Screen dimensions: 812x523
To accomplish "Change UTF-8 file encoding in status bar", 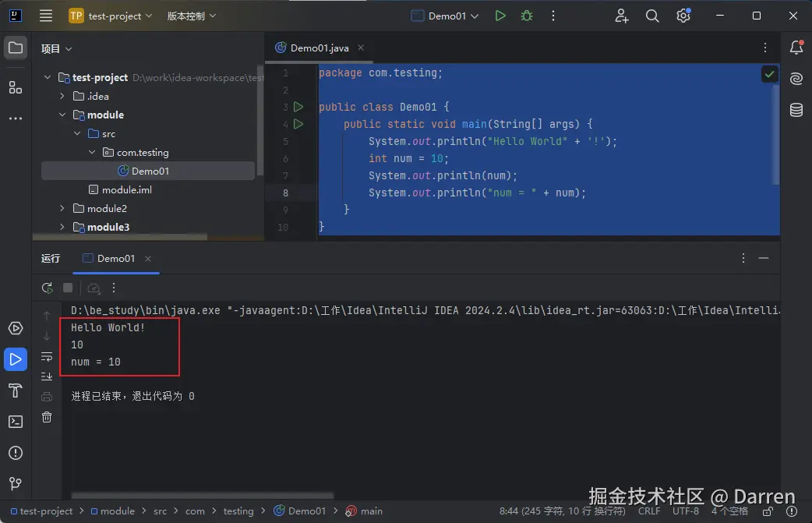I will point(686,511).
